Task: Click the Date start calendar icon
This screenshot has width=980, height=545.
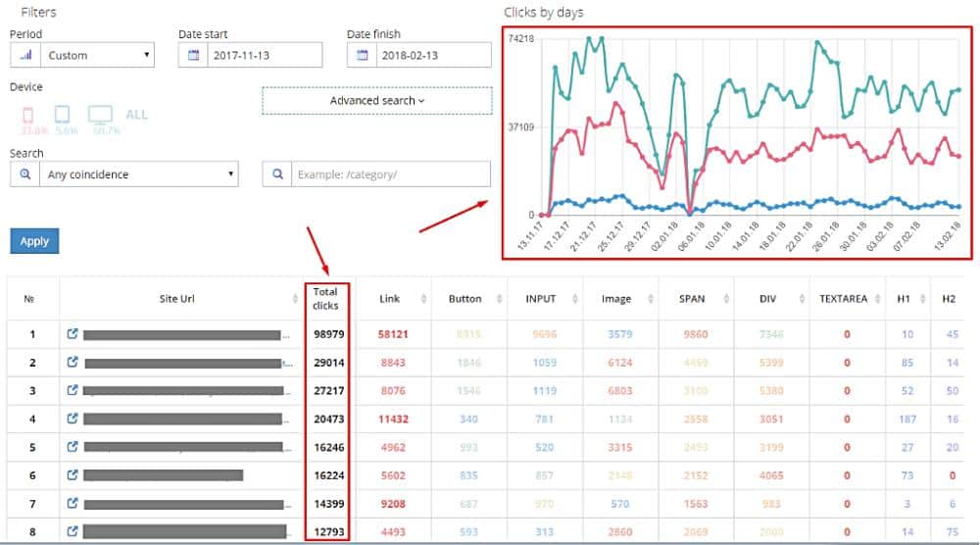Action: click(192, 55)
